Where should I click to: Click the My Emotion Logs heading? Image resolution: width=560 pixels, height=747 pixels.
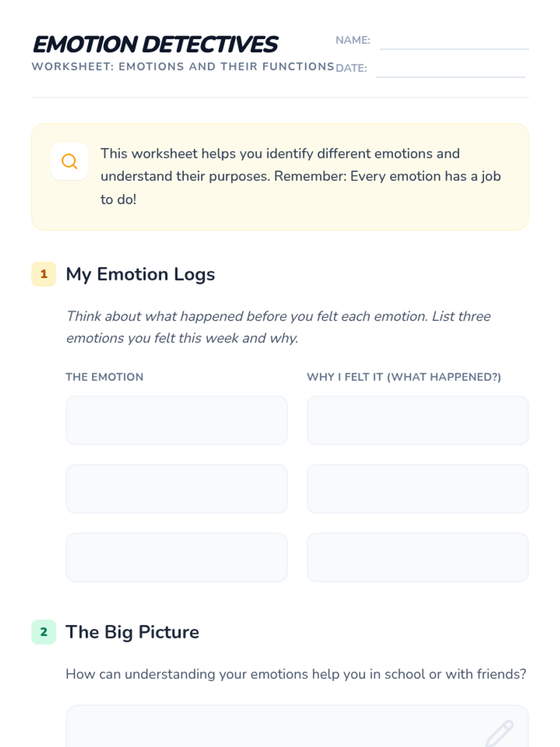(140, 274)
